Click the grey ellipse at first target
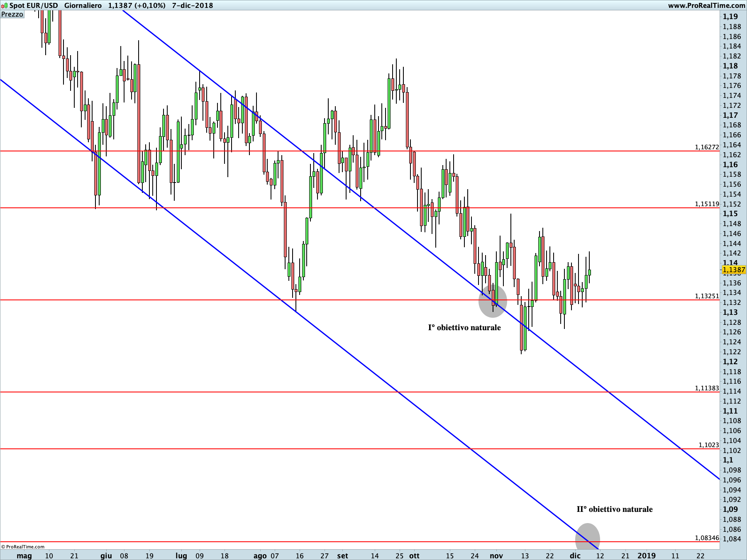This screenshot has height=560, width=747. coord(493,301)
